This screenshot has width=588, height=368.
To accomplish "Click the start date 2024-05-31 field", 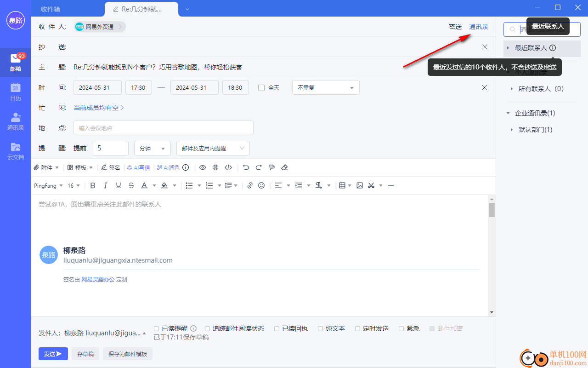I will 97,87.
